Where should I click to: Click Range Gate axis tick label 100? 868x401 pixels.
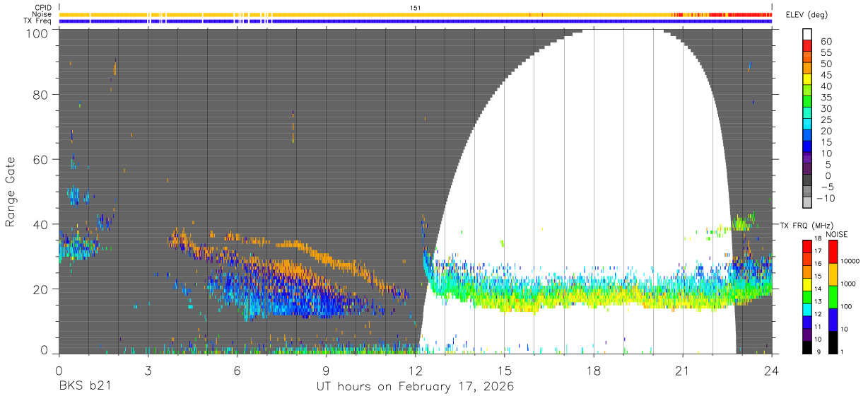(38, 33)
